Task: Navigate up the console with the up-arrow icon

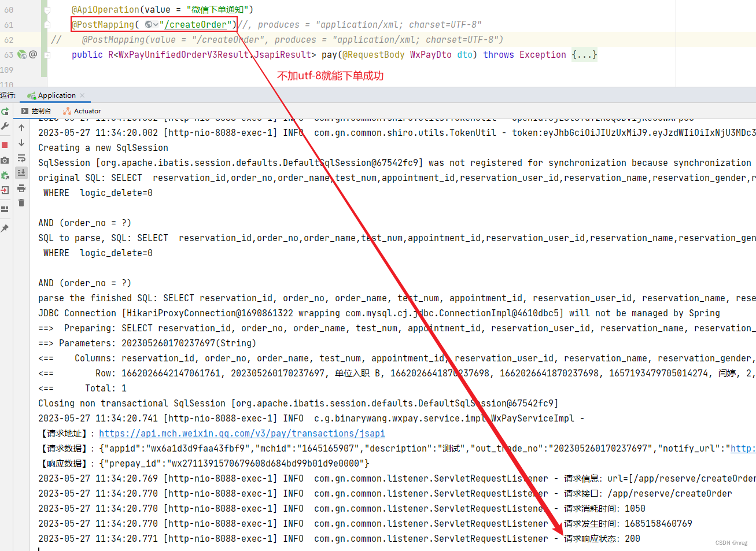Action: pyautogui.click(x=21, y=127)
